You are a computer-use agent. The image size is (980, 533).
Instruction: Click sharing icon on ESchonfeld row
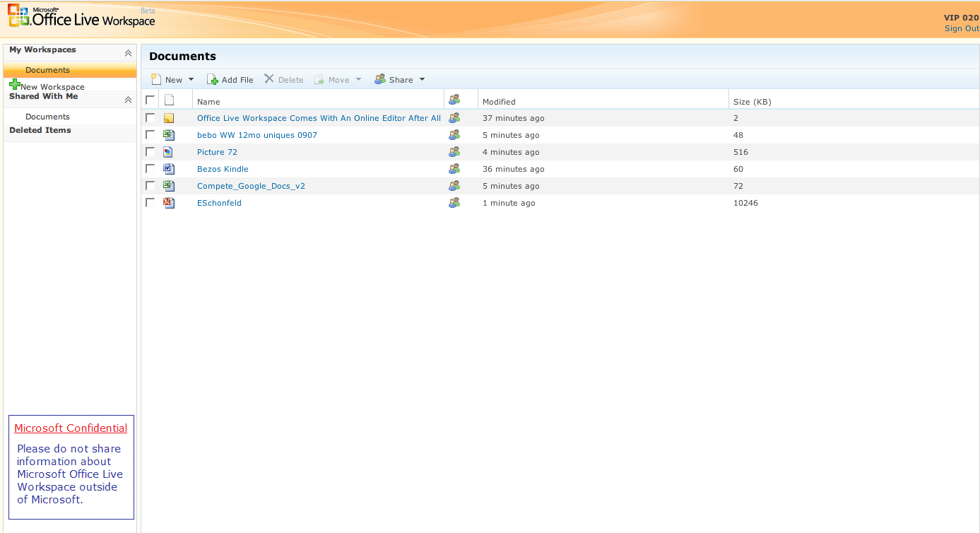coord(454,203)
